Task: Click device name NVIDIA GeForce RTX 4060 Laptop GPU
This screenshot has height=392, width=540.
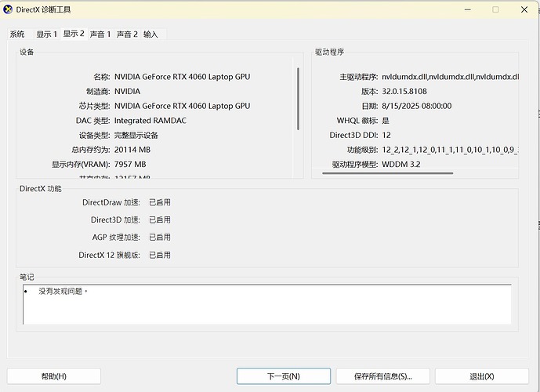Action: pos(182,77)
